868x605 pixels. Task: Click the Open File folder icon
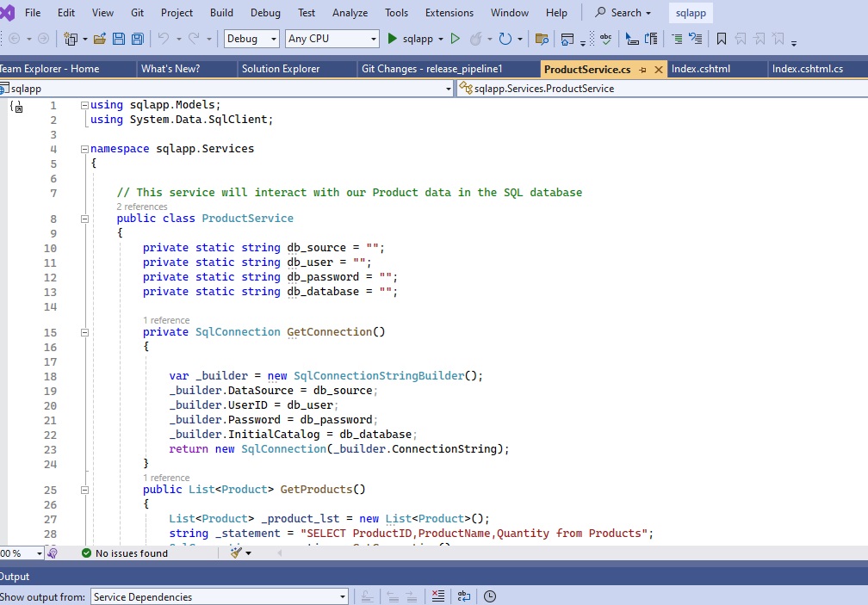coord(100,39)
